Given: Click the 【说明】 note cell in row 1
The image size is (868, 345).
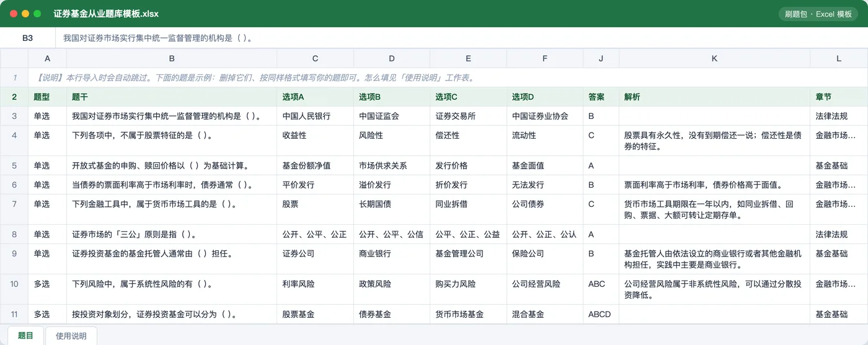Looking at the screenshot, I should pyautogui.click(x=448, y=77).
